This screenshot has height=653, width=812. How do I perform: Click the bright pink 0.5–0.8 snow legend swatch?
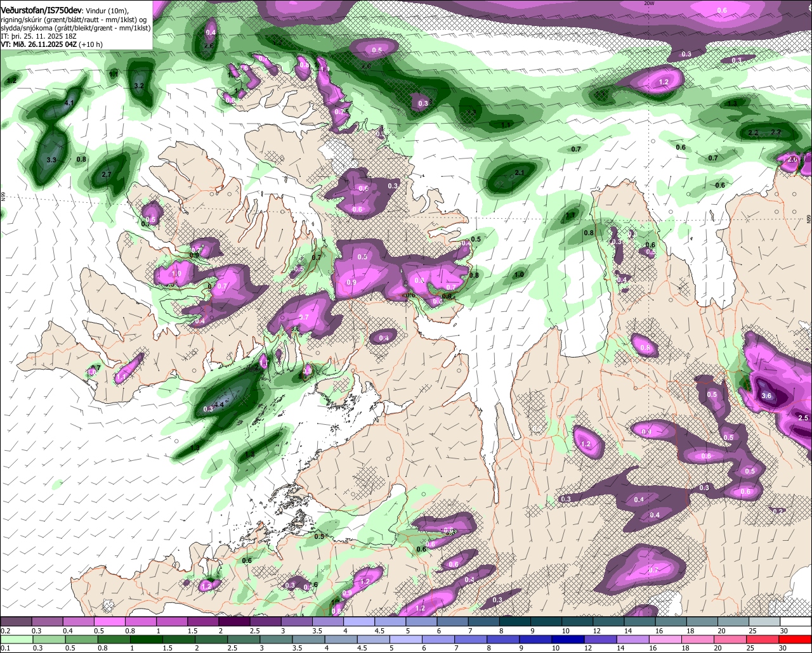(x=109, y=622)
